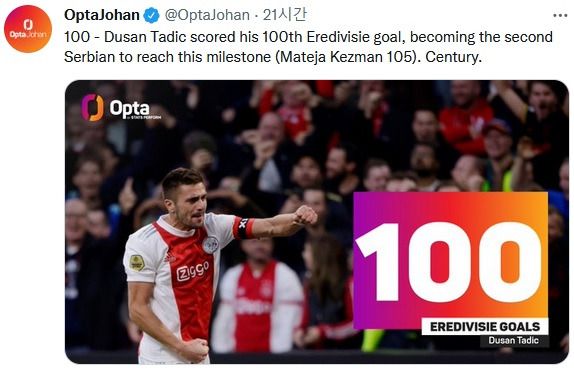Click the gold Eredivisie sleeve badge

point(137,263)
